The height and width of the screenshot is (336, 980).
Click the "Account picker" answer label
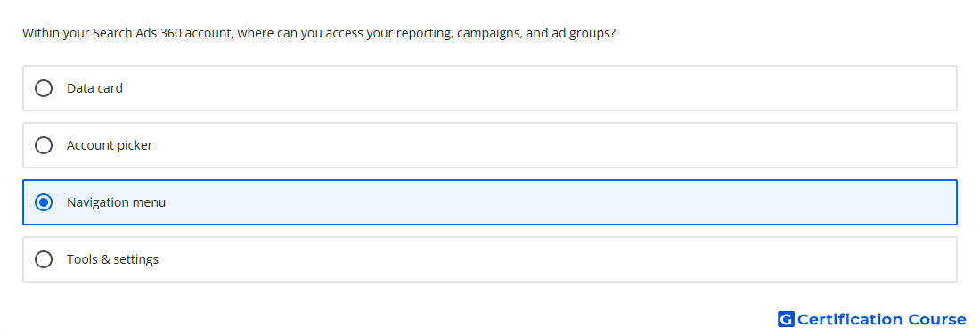click(110, 145)
